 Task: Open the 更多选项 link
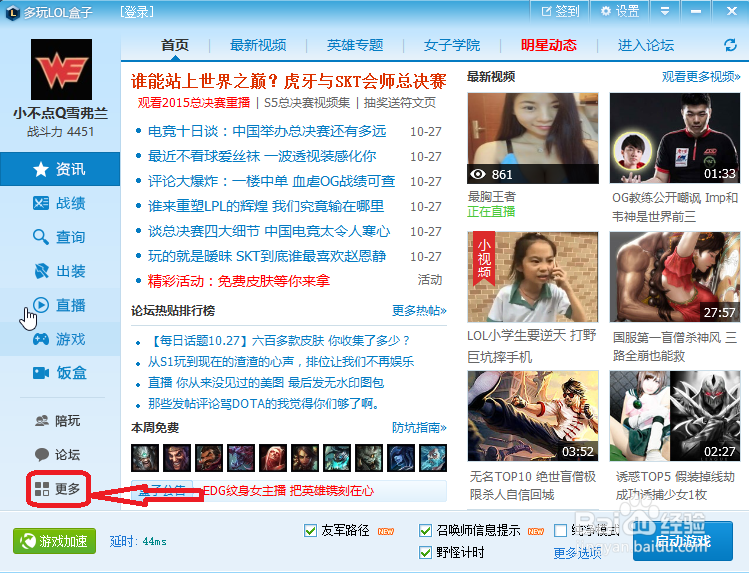click(578, 553)
